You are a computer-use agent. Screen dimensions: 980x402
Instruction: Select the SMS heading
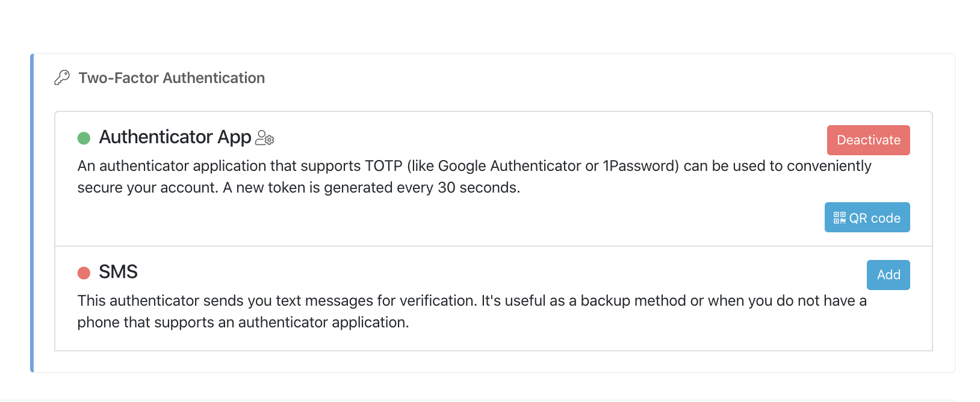click(x=118, y=272)
